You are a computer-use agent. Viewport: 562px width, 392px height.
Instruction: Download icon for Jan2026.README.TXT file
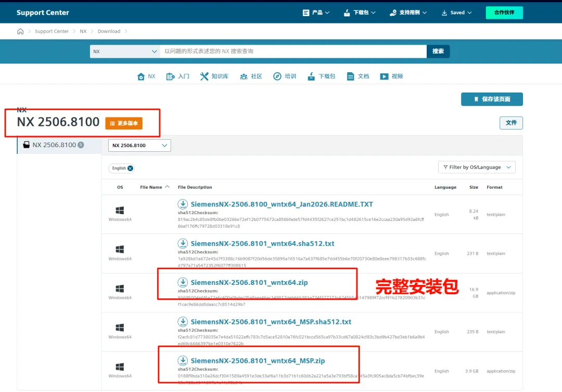click(183, 204)
